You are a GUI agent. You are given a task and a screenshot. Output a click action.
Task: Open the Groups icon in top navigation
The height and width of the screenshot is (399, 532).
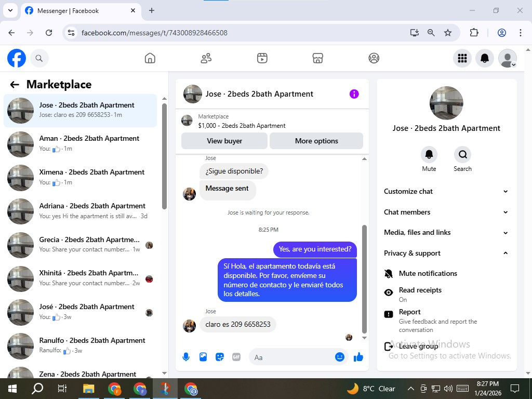(374, 58)
